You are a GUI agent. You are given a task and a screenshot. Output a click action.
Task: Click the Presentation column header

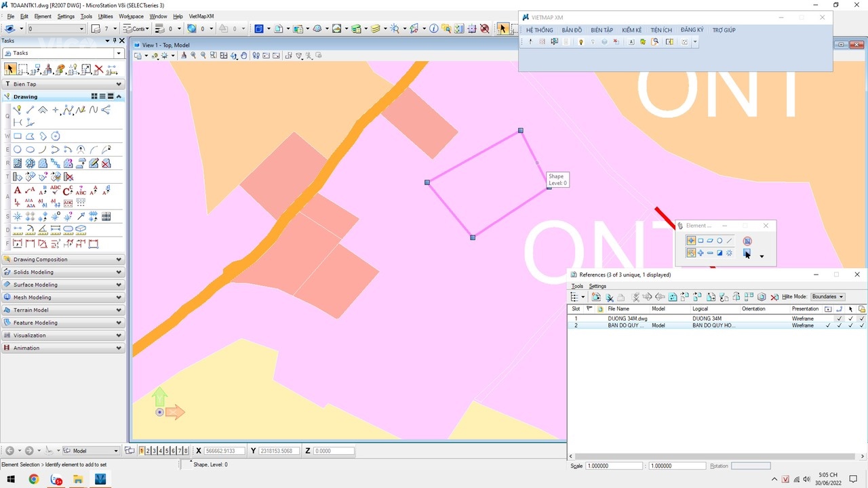[x=805, y=309]
